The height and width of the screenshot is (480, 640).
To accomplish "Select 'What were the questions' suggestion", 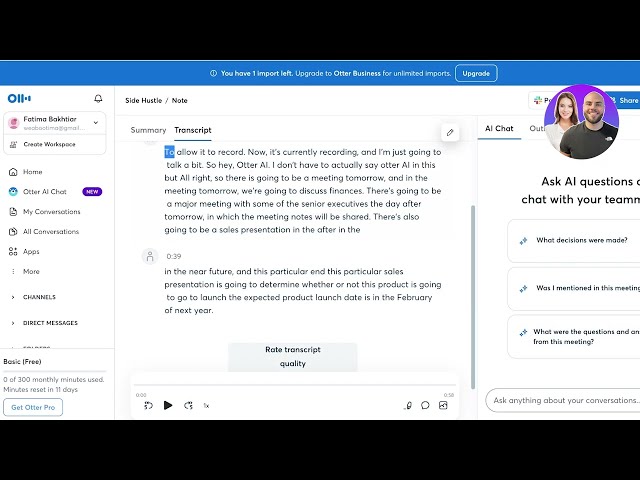I will (573, 337).
